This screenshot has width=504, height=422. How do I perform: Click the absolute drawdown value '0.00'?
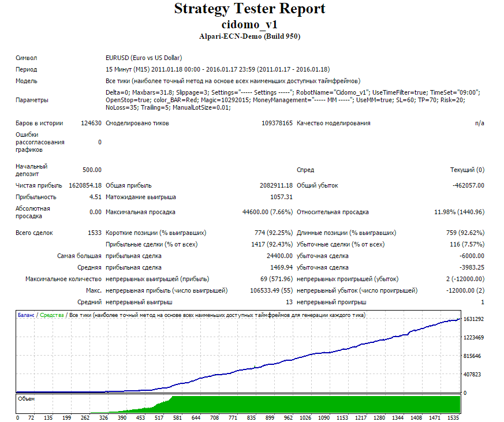pos(95,212)
